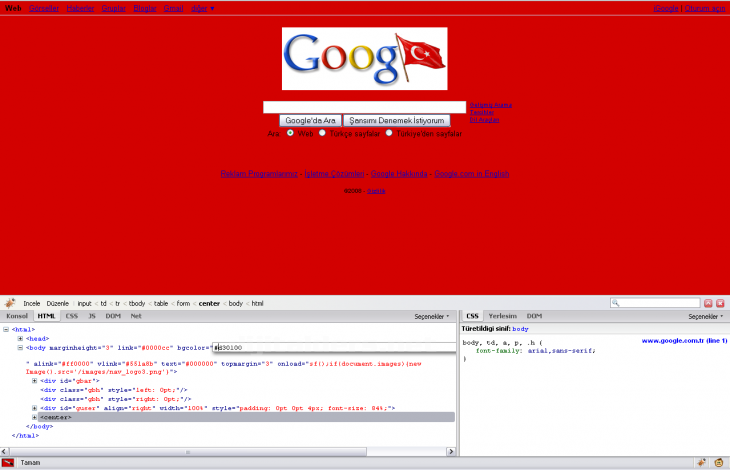Image resolution: width=730 pixels, height=470 pixels.
Task: Open the Google.com in English link
Action: pos(472,174)
